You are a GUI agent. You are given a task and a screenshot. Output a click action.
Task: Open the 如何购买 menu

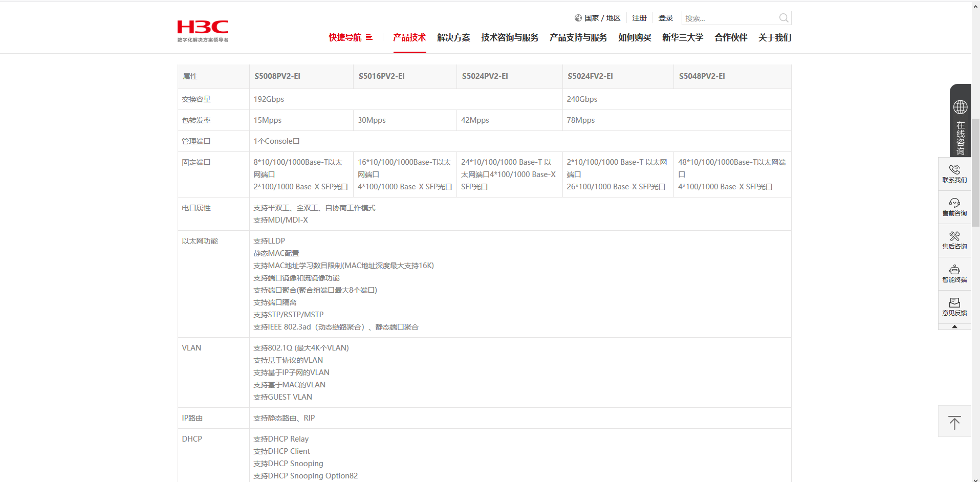pos(635,37)
